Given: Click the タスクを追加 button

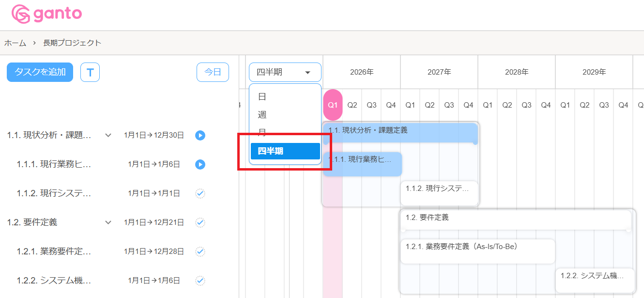Looking at the screenshot, I should pyautogui.click(x=39, y=72).
